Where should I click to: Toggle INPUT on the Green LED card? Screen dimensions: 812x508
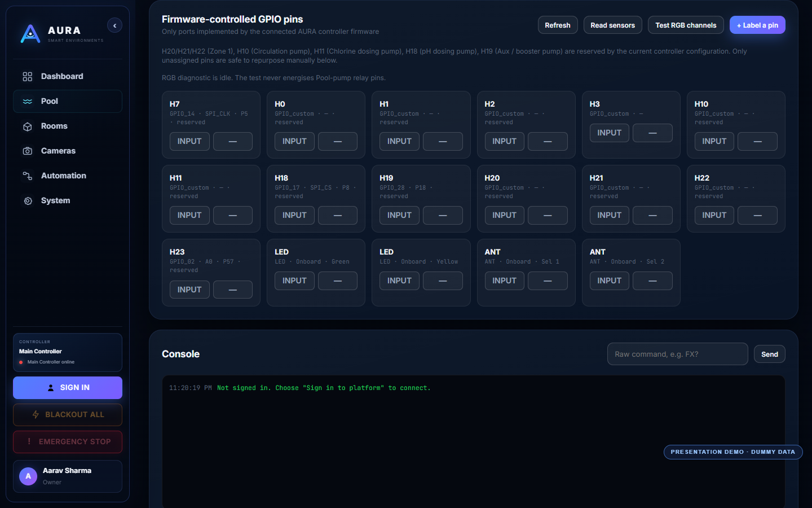pos(294,281)
